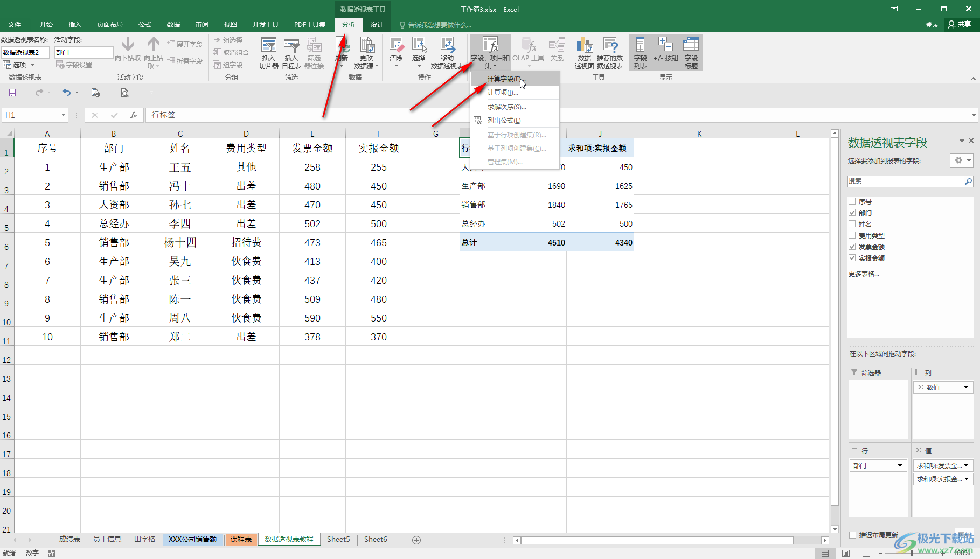Uncheck the 部门 field checkbox

(852, 213)
